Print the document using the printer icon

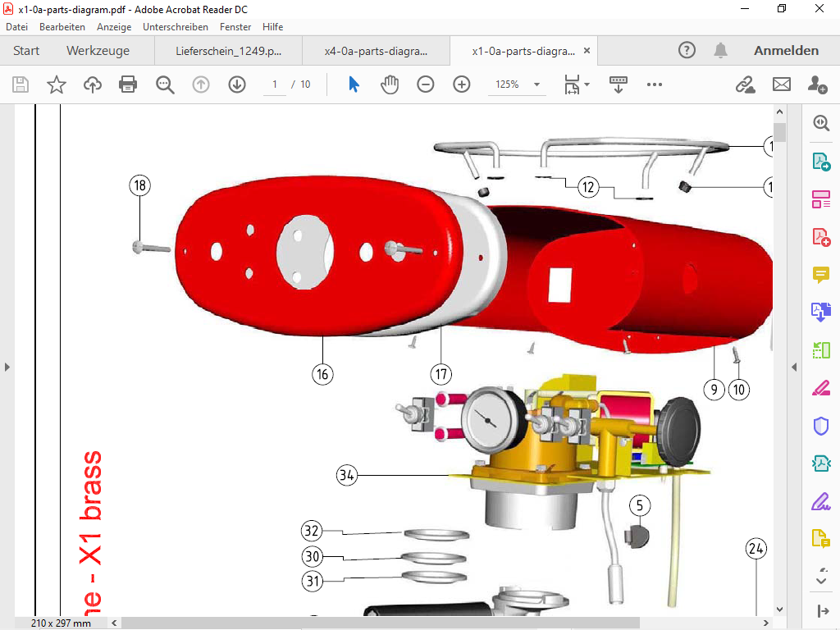click(x=128, y=84)
